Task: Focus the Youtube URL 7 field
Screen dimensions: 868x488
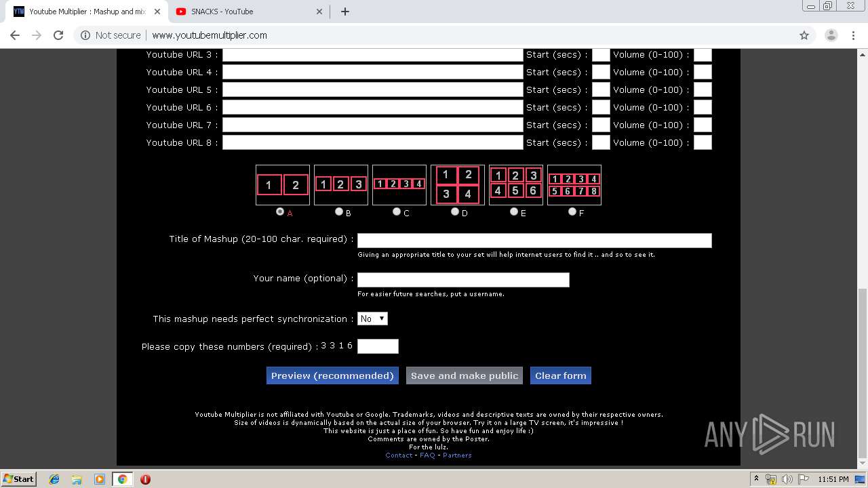Action: coord(373,125)
